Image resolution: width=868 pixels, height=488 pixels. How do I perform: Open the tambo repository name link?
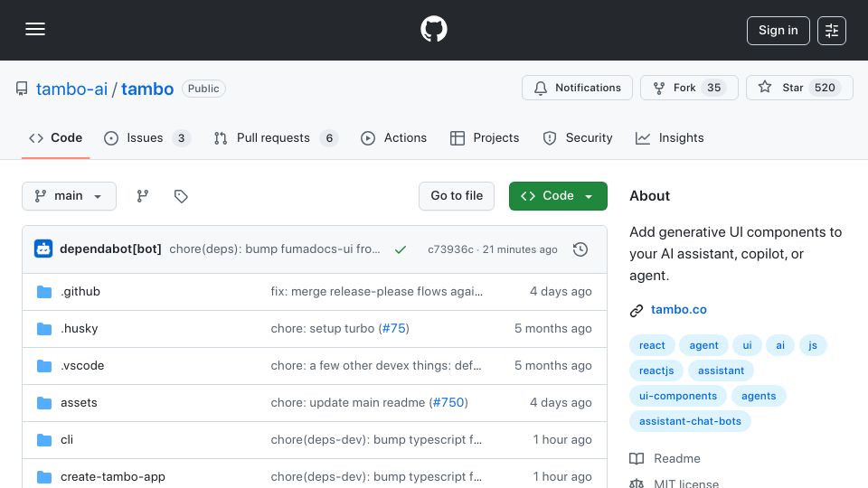pyautogui.click(x=147, y=89)
